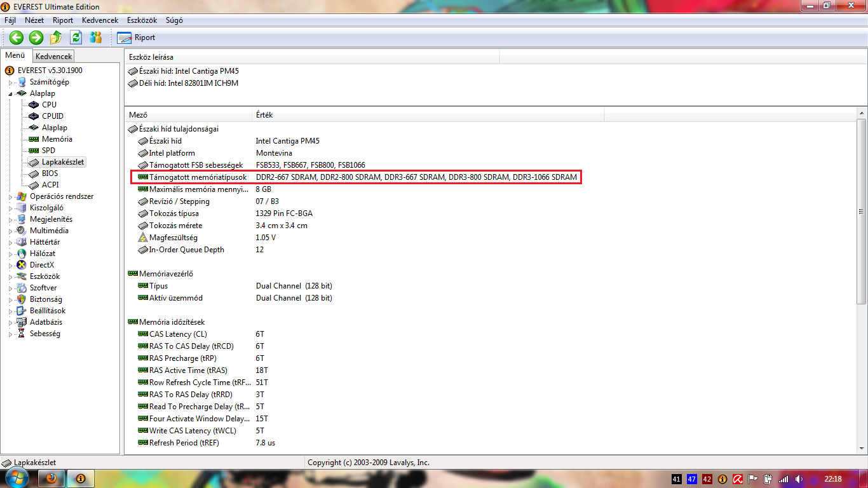Image resolution: width=868 pixels, height=488 pixels.
Task: Expand the Kiszolgáló tree node
Action: (10, 208)
